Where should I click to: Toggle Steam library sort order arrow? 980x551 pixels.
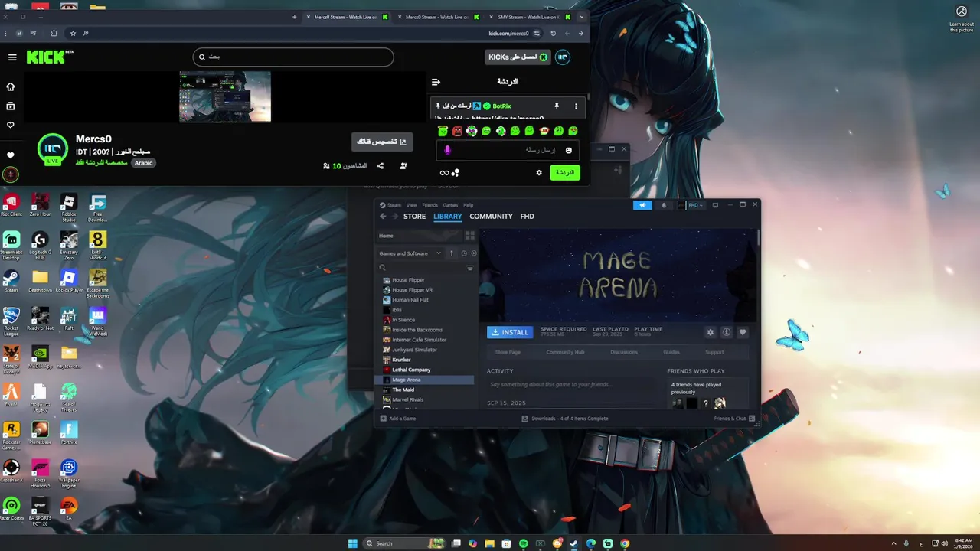pyautogui.click(x=452, y=253)
